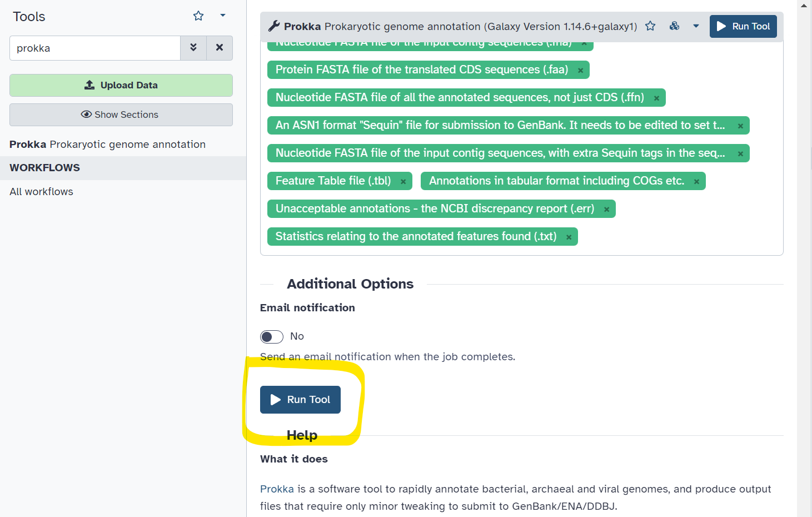Click the Show Sections button

pos(121,115)
